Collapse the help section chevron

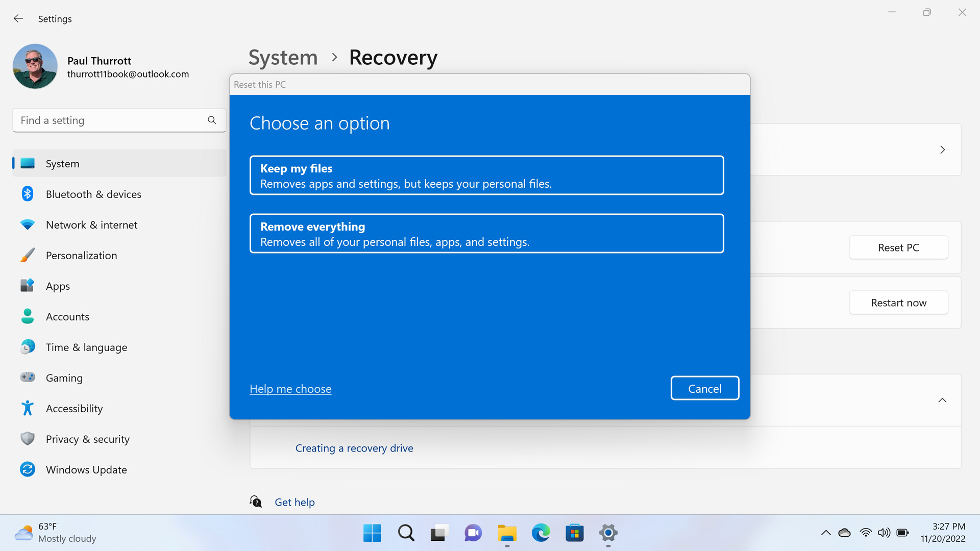pyautogui.click(x=942, y=400)
